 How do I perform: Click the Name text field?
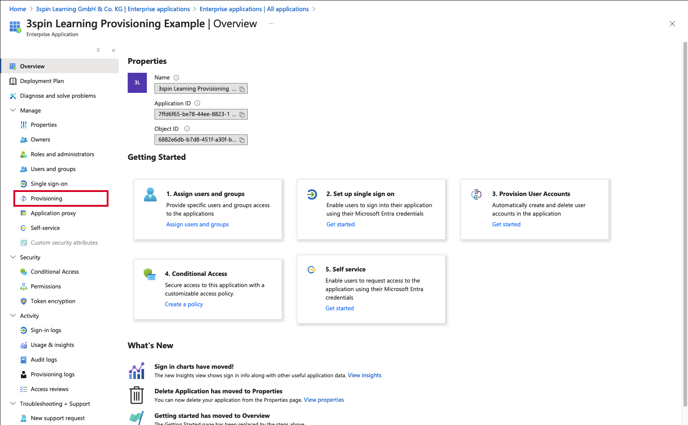(x=201, y=89)
